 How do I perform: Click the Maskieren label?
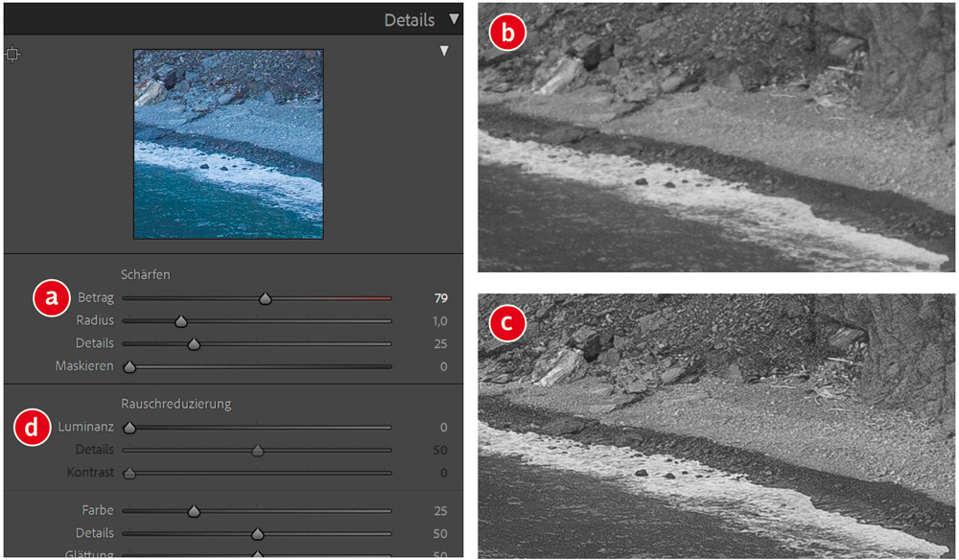[84, 365]
